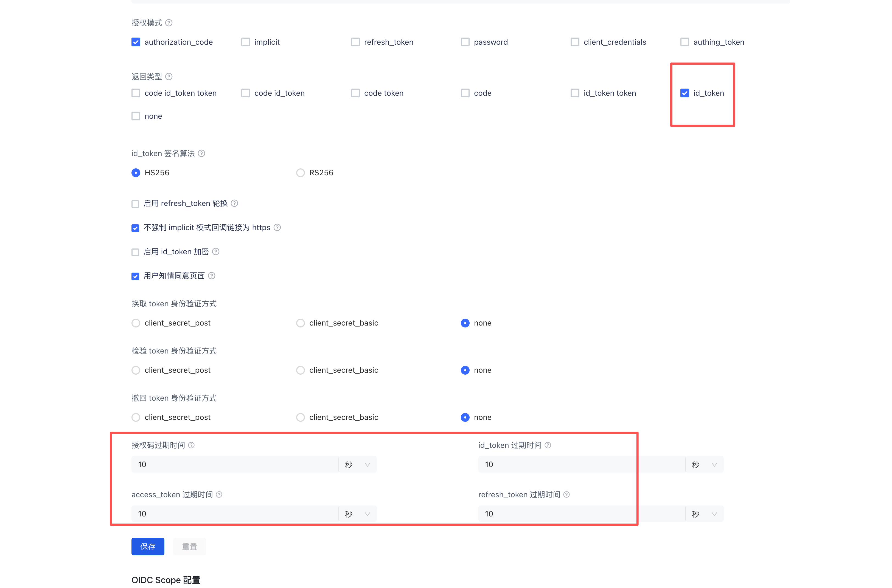This screenshot has height=588, width=892.
Task: Click help icon beside 启用 id_token 加密
Action: point(216,251)
